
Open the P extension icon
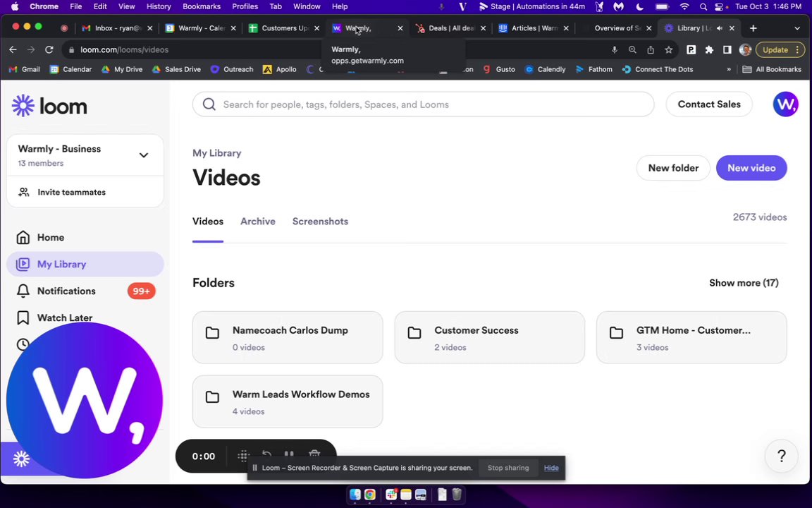pos(691,50)
